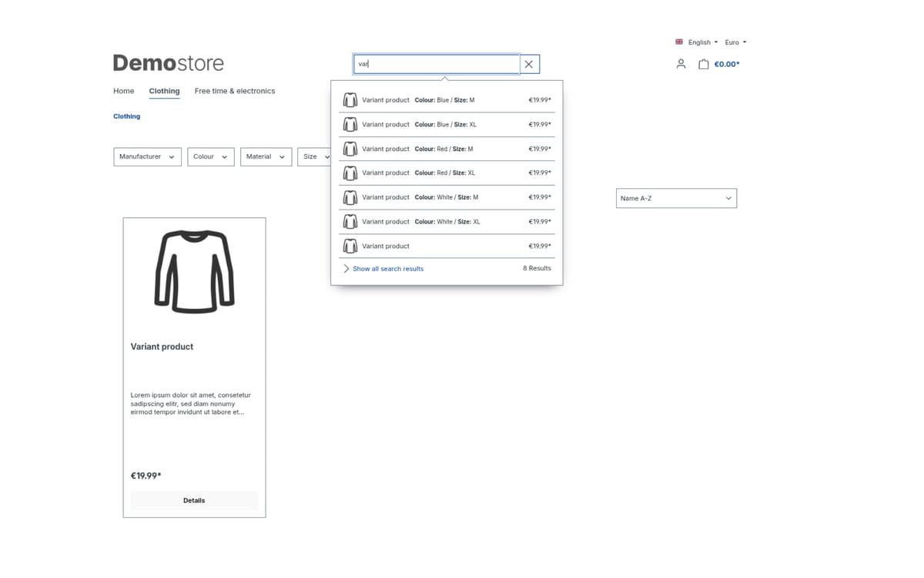The image size is (924, 578).
Task: Click the Clothing breadcrumb link
Action: tap(126, 116)
